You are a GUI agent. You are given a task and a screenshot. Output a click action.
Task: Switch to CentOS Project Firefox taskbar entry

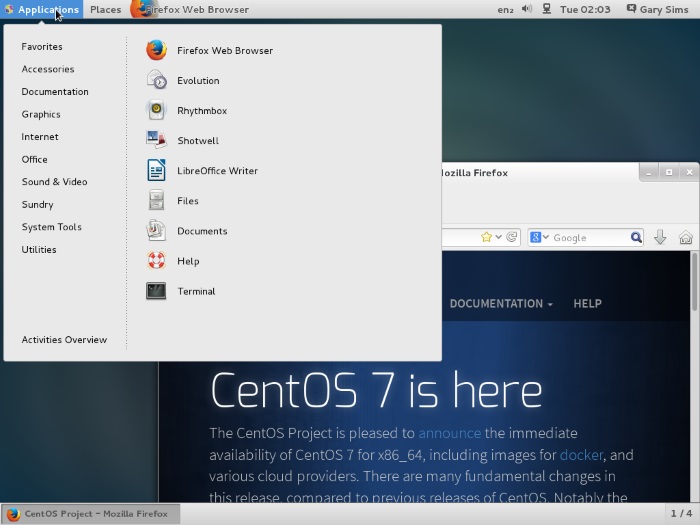(x=91, y=514)
